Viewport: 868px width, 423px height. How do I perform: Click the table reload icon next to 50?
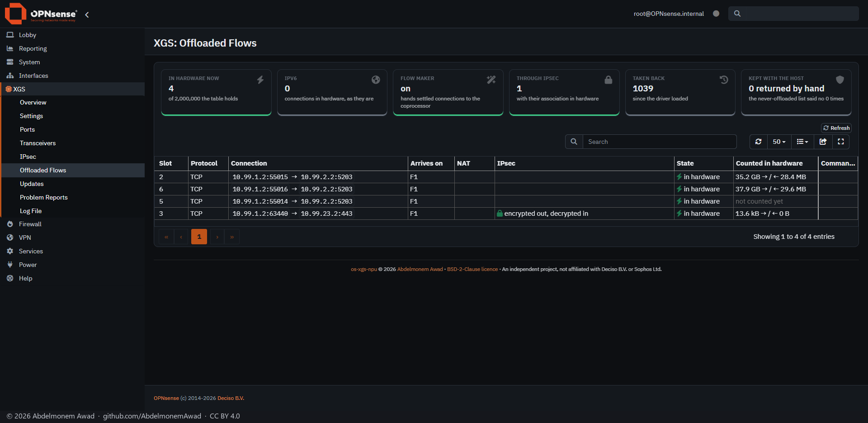[x=759, y=142]
